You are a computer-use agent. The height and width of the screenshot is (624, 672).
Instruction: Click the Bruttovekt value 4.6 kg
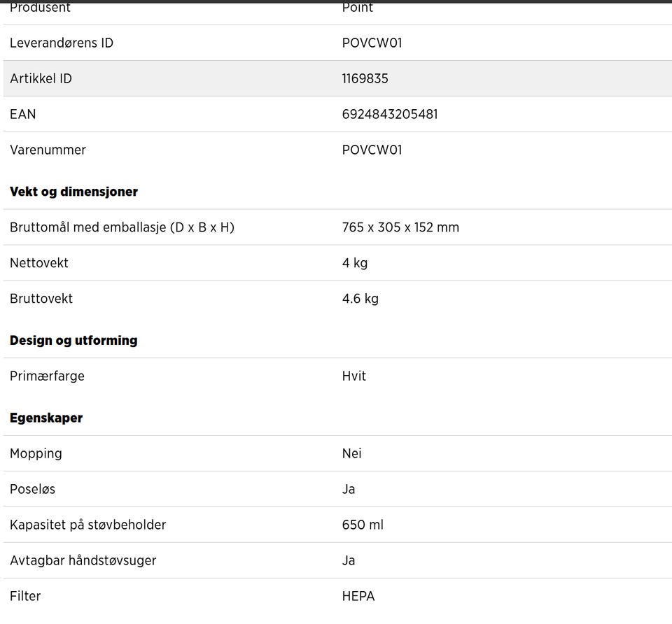pyautogui.click(x=360, y=299)
